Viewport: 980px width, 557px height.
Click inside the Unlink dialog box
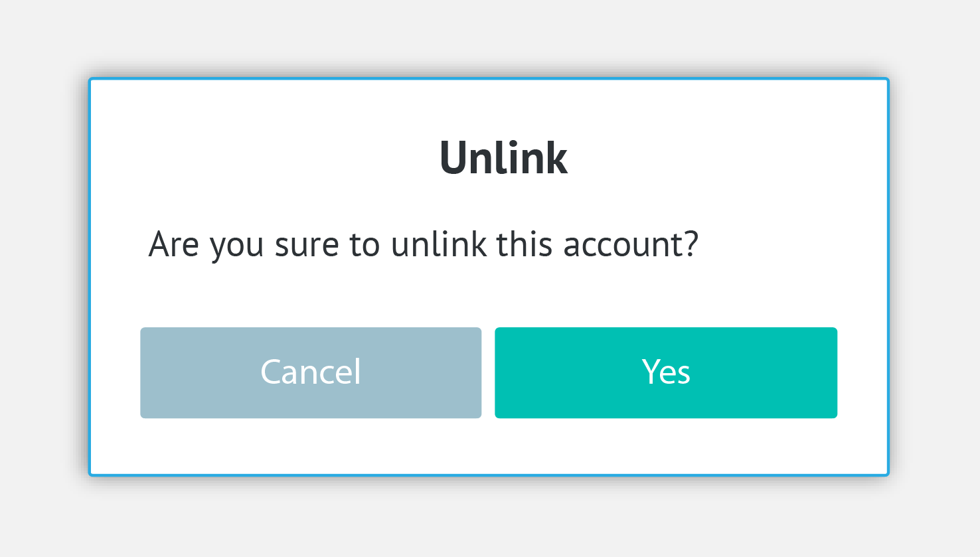click(489, 292)
